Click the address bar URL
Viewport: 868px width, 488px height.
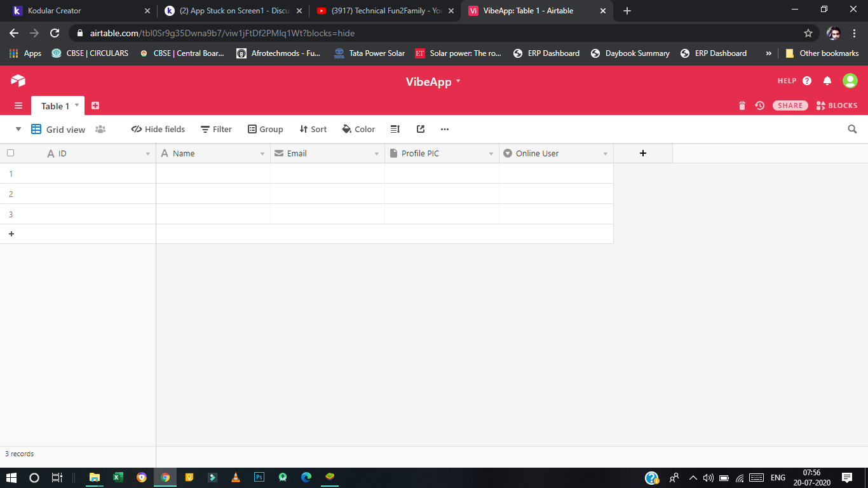[222, 33]
